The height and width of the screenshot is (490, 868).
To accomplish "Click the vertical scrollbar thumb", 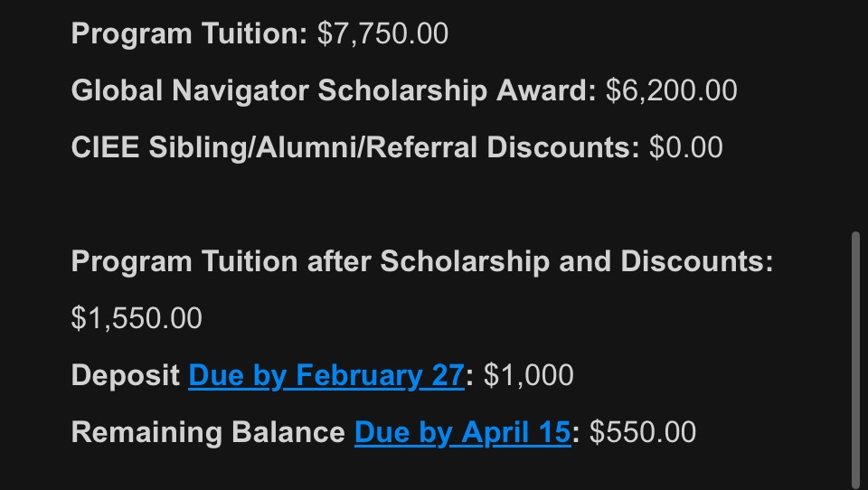I will tap(855, 359).
